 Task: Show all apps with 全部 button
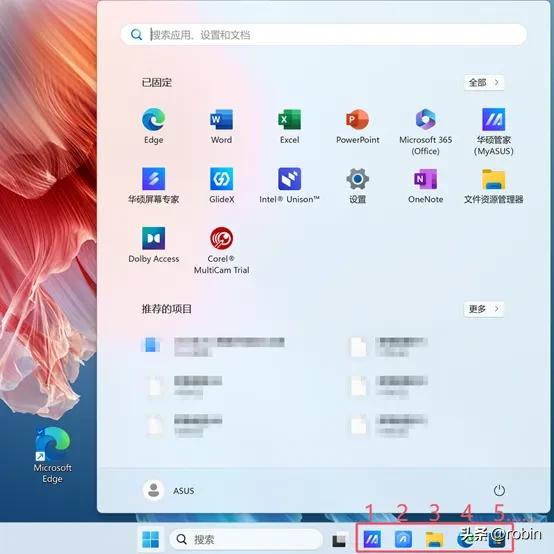484,83
